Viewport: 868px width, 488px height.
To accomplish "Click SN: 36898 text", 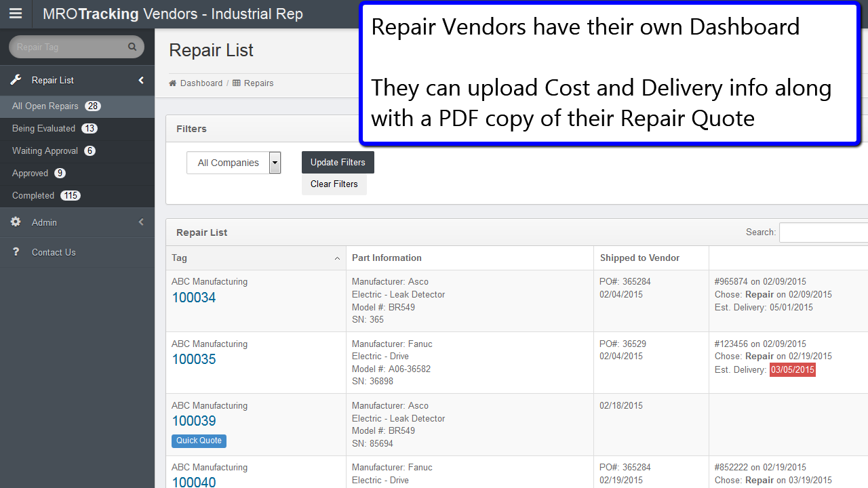I will (372, 381).
